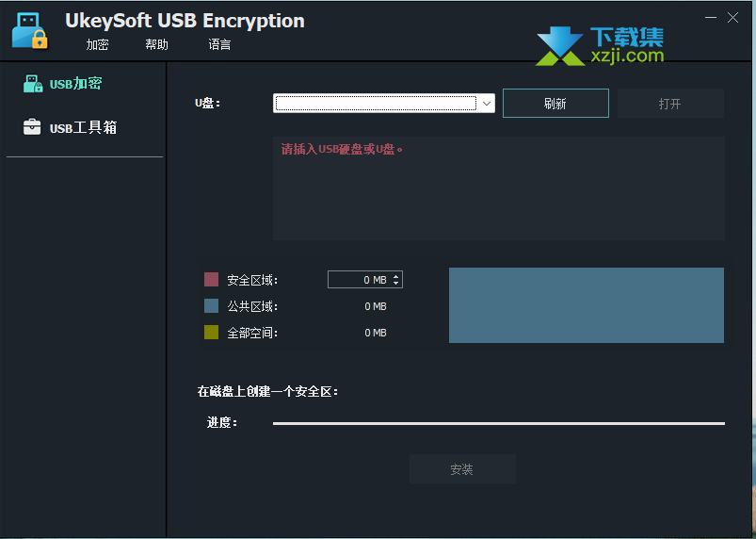756x539 pixels.
Task: Open the 语言 menu
Action: tap(219, 45)
